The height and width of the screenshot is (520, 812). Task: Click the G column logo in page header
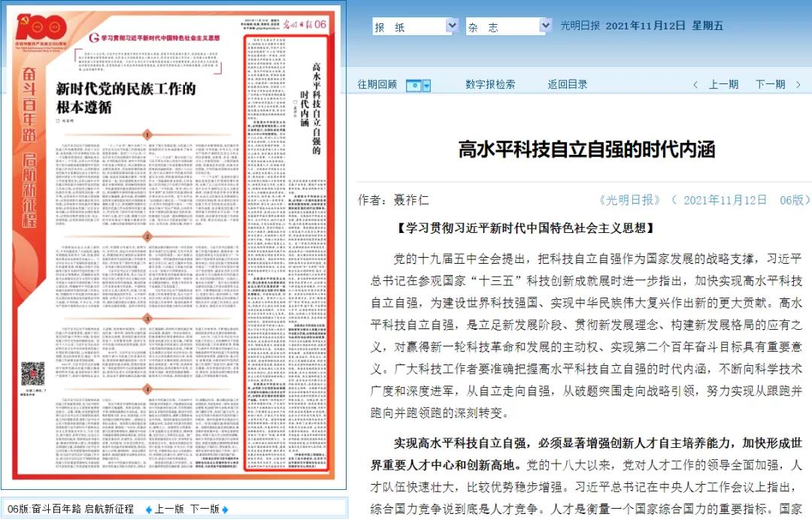tap(94, 38)
